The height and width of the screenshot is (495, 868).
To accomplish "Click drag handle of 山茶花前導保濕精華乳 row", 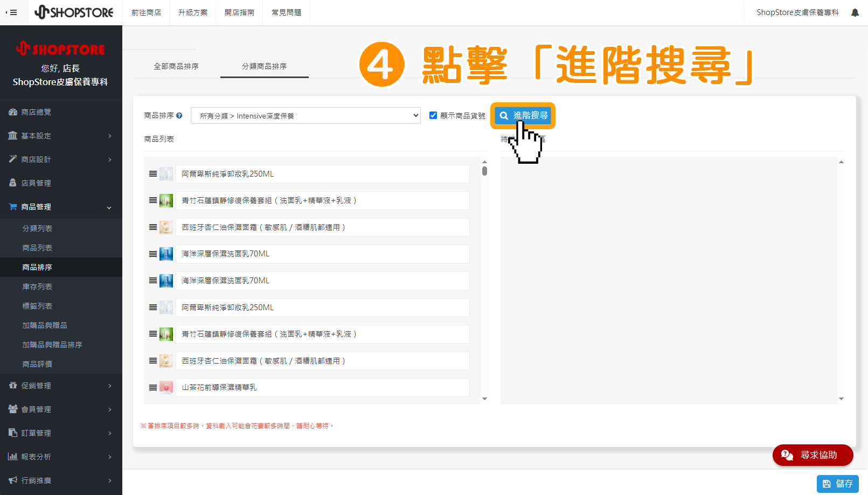I will coord(153,387).
